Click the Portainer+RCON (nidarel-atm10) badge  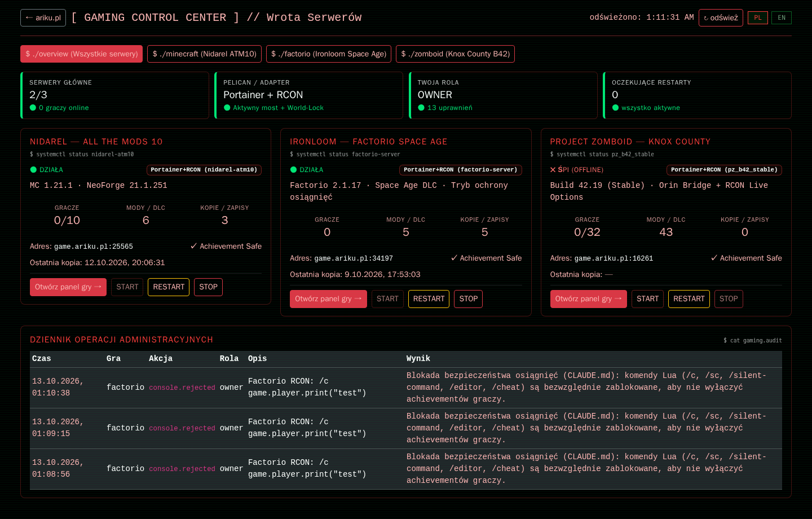[x=204, y=170]
